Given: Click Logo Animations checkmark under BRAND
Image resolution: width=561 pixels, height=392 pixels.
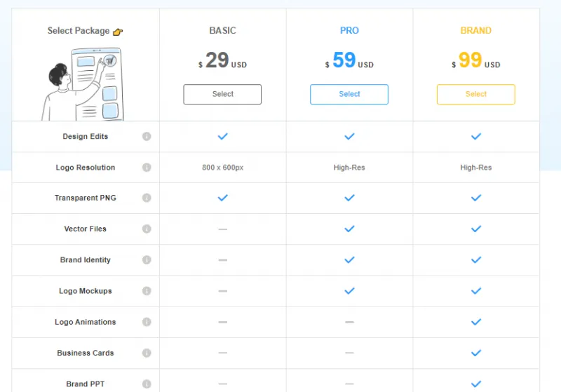Looking at the screenshot, I should coord(475,322).
